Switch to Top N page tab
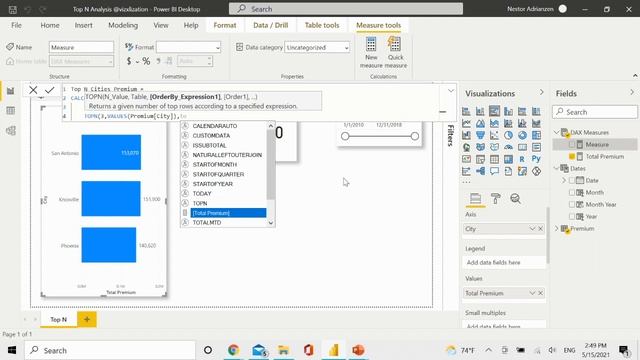This screenshot has width=640, height=360. tap(58, 320)
